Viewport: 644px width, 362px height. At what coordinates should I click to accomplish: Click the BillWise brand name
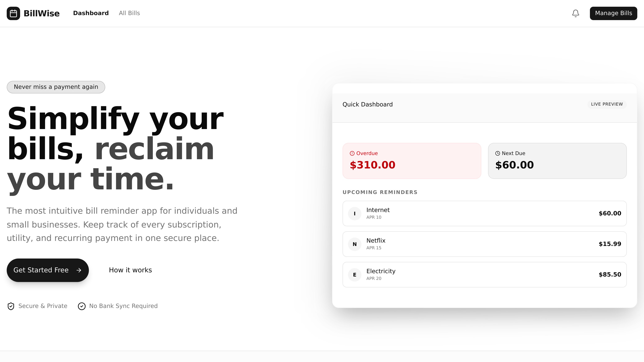pos(42,13)
